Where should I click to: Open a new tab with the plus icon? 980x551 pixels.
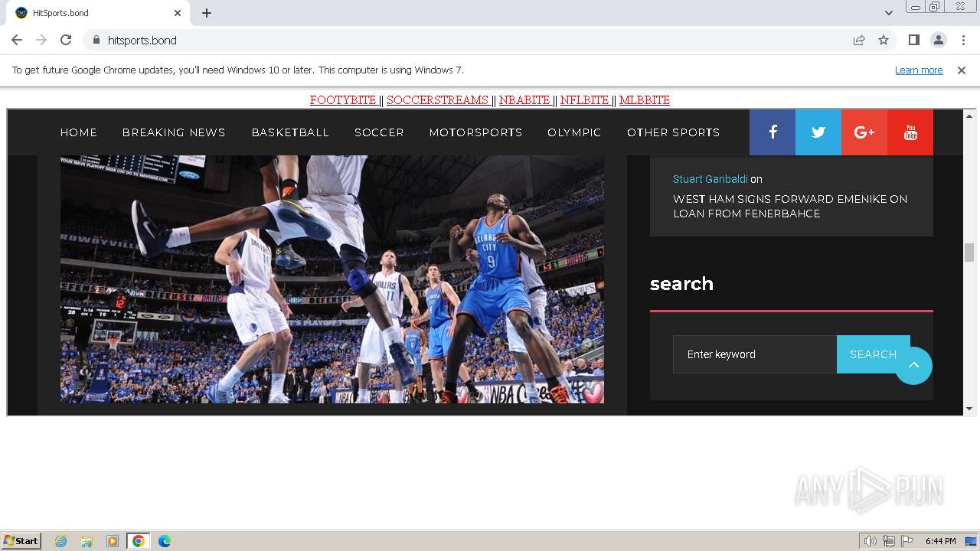[207, 13]
